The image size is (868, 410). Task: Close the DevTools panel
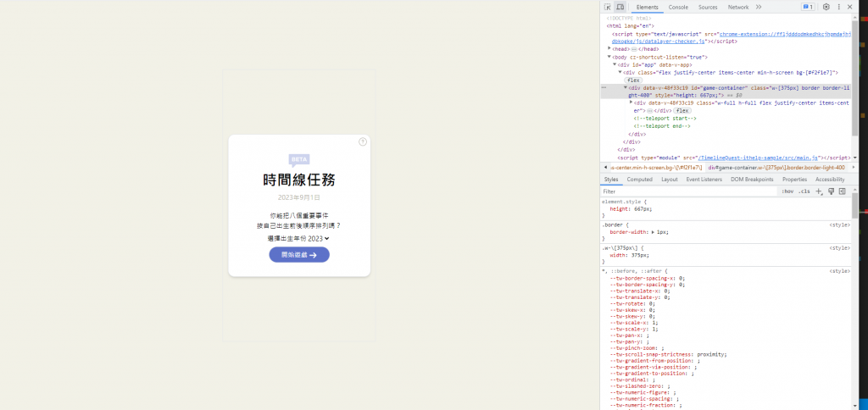tap(849, 7)
